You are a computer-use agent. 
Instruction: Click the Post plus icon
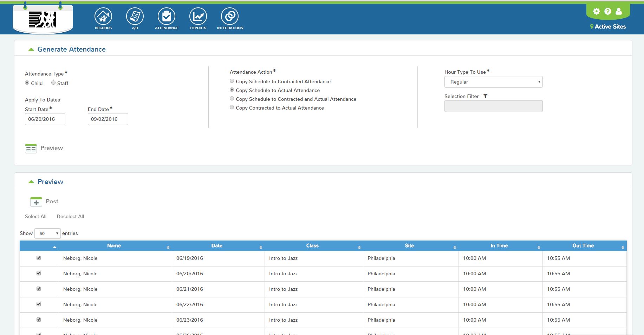point(36,202)
